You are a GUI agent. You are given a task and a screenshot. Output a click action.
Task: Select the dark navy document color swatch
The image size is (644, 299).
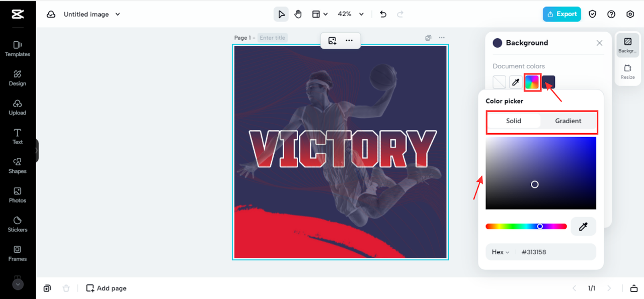[x=548, y=82]
